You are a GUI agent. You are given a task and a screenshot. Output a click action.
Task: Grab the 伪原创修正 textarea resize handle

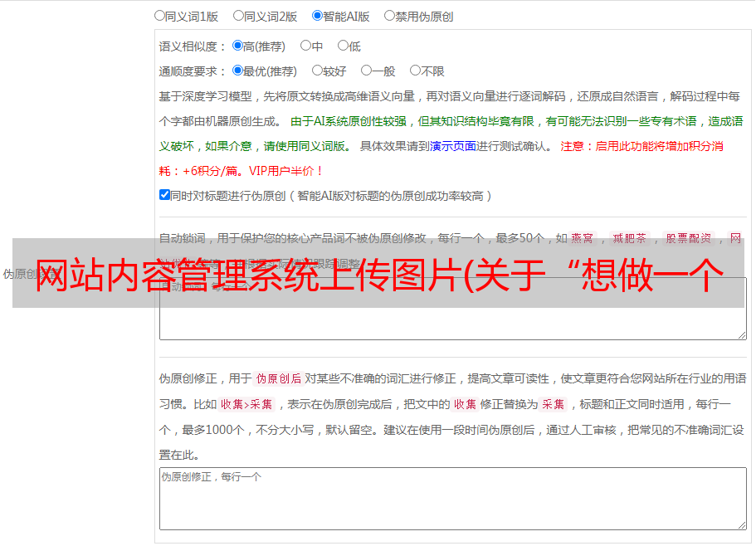coord(742,524)
